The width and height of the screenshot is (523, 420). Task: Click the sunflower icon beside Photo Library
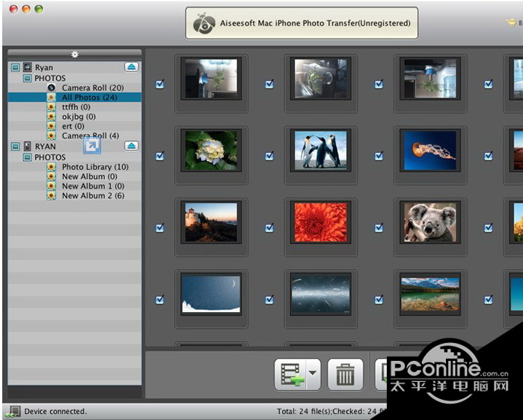pyautogui.click(x=51, y=167)
